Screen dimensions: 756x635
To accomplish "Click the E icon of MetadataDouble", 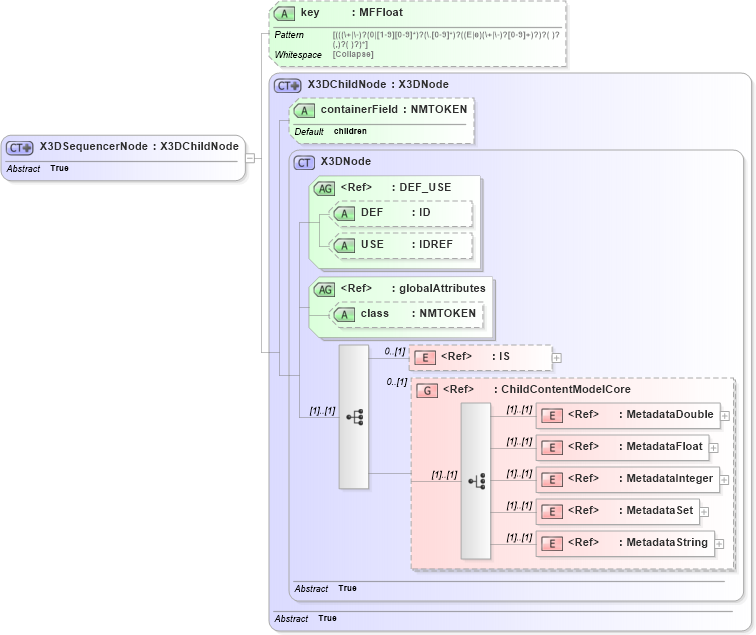I will (552, 416).
